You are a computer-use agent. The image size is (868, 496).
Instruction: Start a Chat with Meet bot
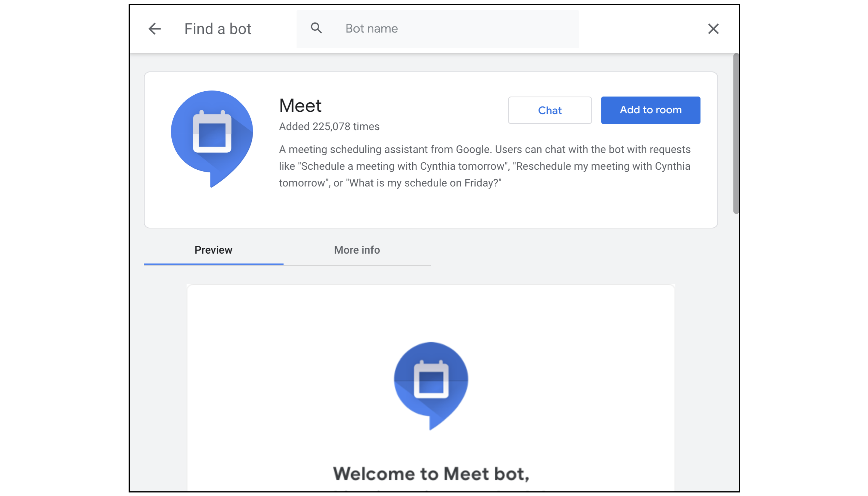550,110
